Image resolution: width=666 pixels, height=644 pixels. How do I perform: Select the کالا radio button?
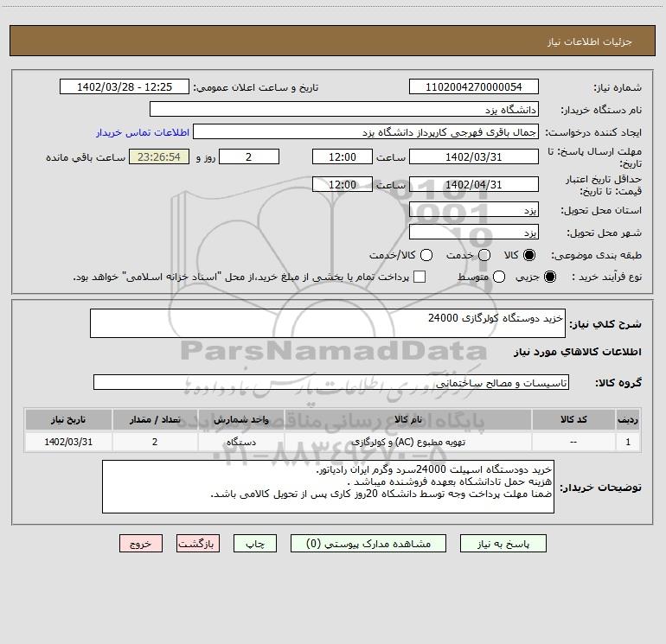point(529,255)
